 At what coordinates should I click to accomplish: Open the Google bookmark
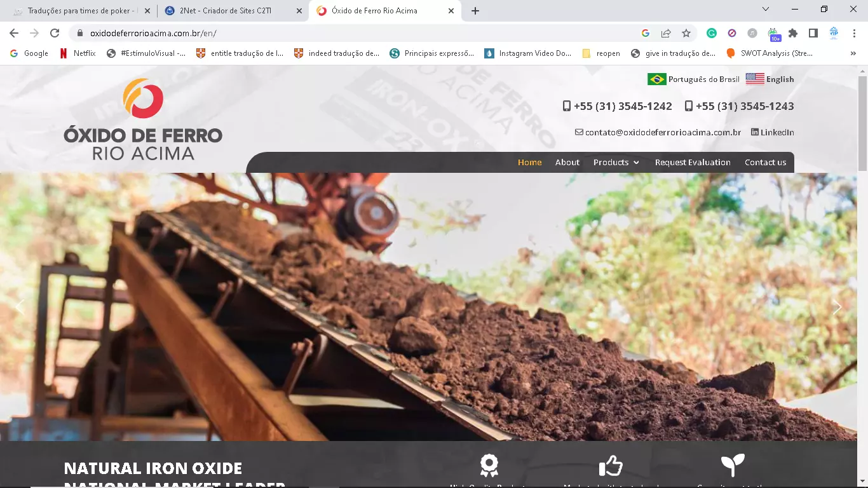coord(29,53)
